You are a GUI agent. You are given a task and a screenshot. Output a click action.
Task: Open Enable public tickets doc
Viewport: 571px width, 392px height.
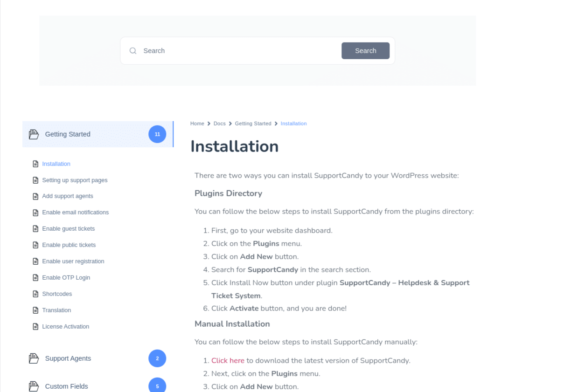point(69,245)
